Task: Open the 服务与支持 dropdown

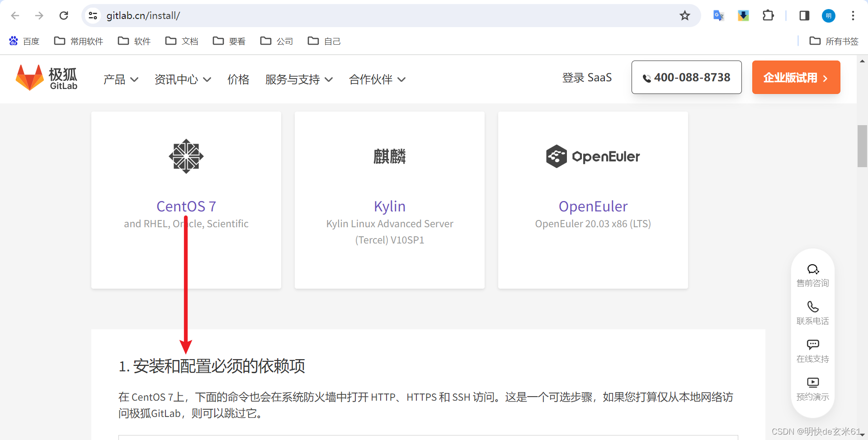Action: (x=298, y=80)
